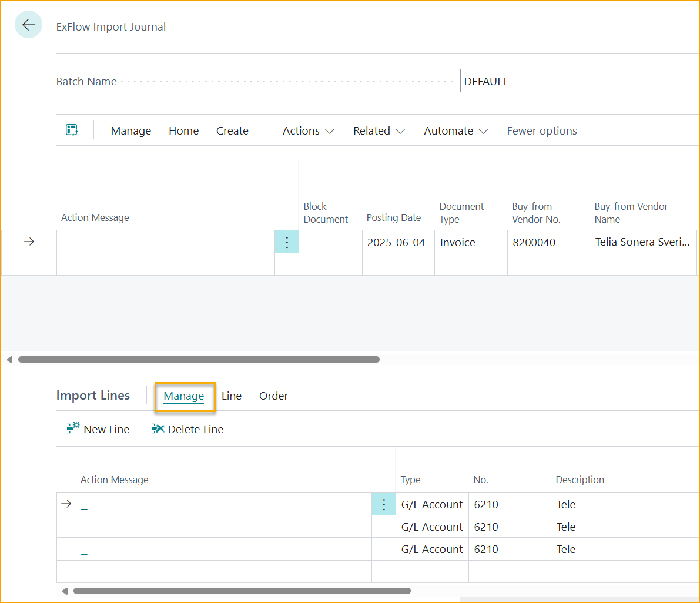Open the ellipsis menu on the invoice row
Screen dimensions: 700x603
tap(287, 242)
